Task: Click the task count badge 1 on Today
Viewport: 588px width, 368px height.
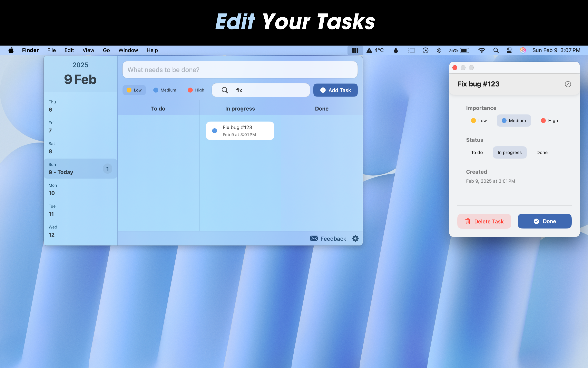Action: tap(107, 169)
